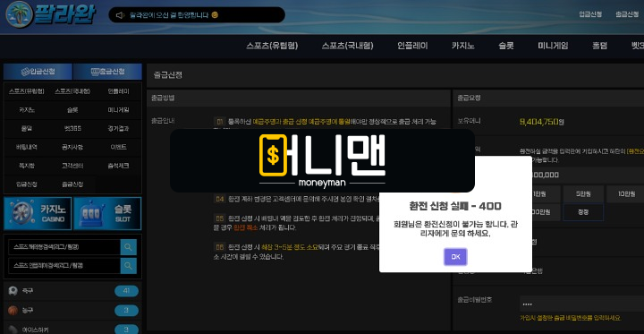Open 미니게임 in the top navigation bar
644x334 pixels.
click(x=553, y=46)
